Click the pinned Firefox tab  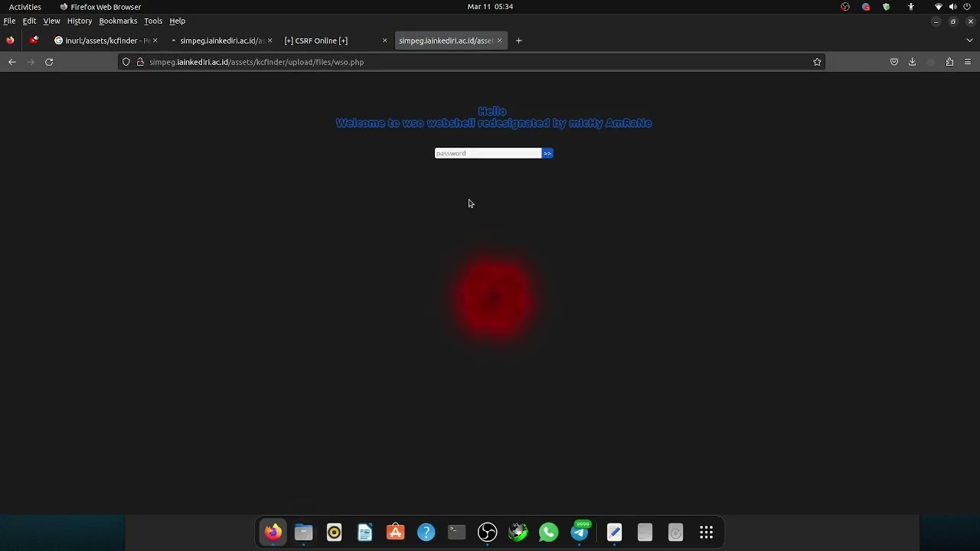coord(10,41)
